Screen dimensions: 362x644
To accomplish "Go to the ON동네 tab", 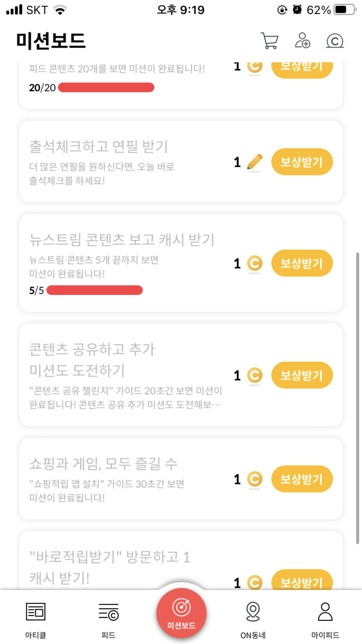I will (x=253, y=618).
